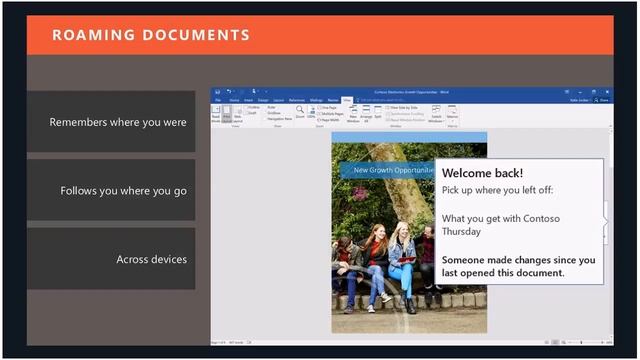The image size is (640, 360).
Task: Switch to Web Layout view
Action: click(x=238, y=114)
